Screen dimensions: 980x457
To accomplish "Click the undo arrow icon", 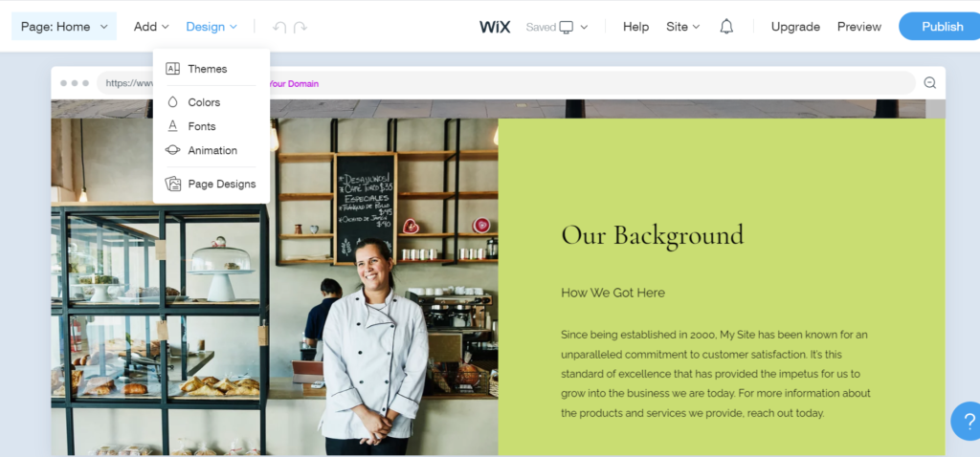I will (x=279, y=27).
